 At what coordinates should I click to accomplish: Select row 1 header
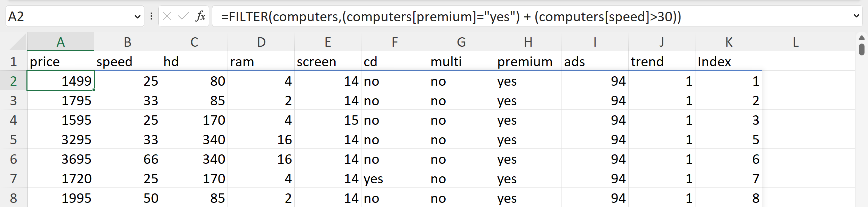click(x=13, y=62)
